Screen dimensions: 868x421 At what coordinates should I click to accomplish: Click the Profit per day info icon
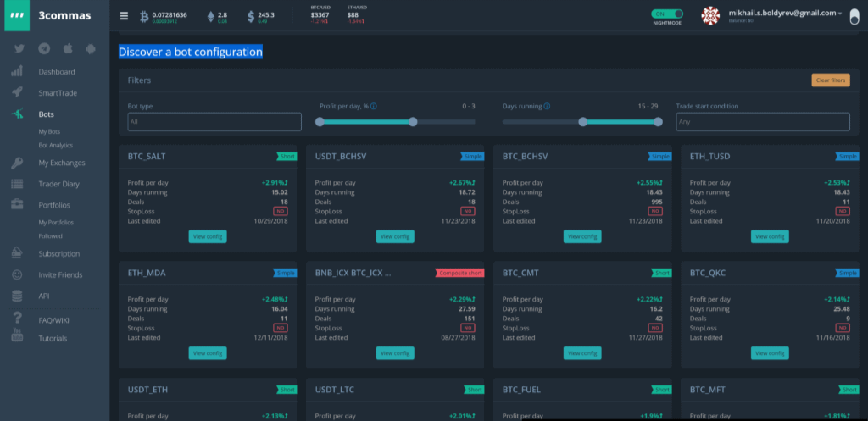374,106
